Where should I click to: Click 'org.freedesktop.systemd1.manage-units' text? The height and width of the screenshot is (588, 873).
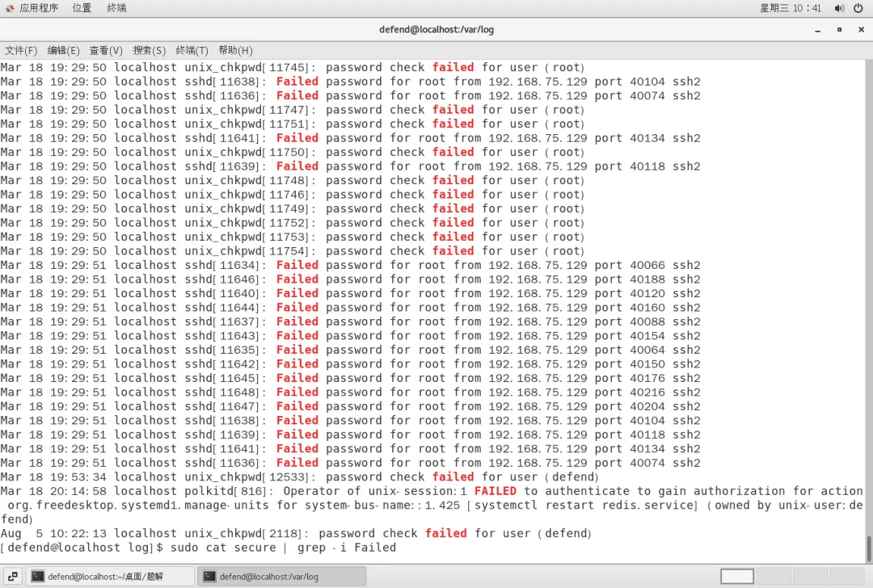click(139, 505)
